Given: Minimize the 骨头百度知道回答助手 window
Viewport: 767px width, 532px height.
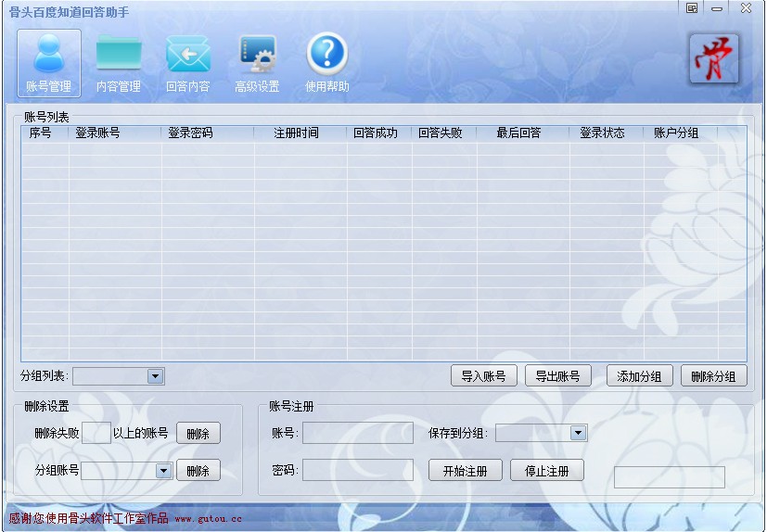Looking at the screenshot, I should point(717,8).
